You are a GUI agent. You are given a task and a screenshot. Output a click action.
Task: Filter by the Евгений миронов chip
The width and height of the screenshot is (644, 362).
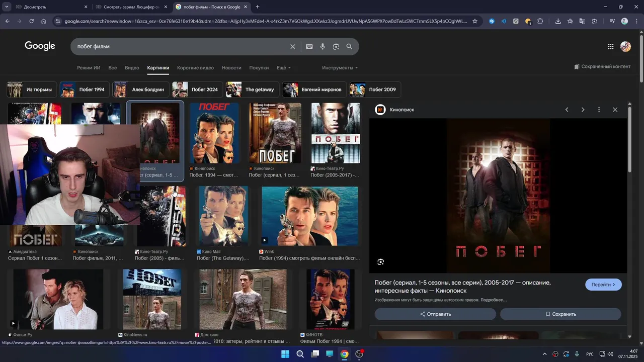tap(314, 89)
